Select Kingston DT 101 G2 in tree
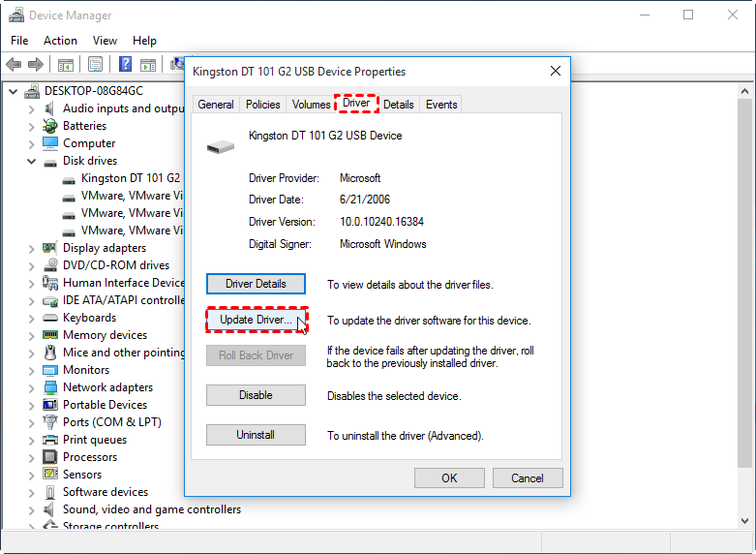Viewport: 756px width, 554px height. tap(130, 178)
